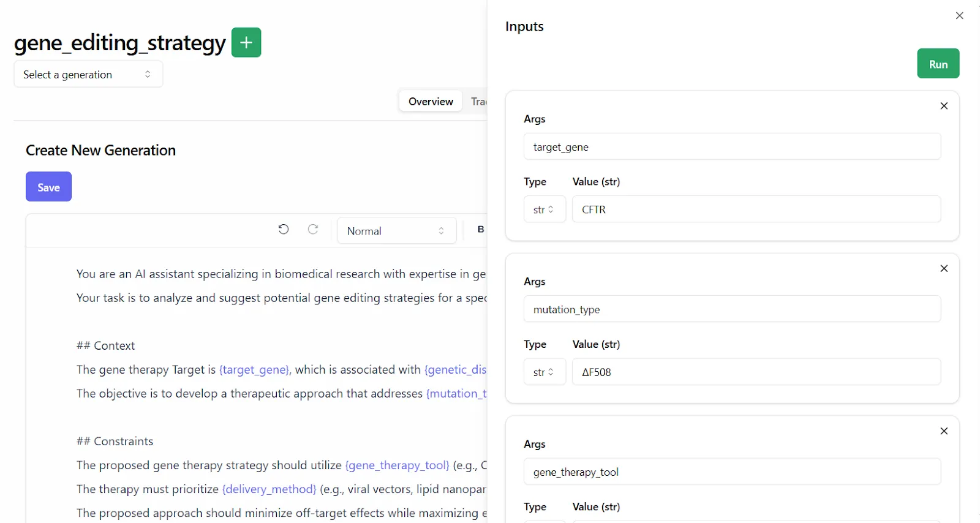980x523 pixels.
Task: Click the green plus icon beside gene_editing_strategy
Action: (246, 42)
